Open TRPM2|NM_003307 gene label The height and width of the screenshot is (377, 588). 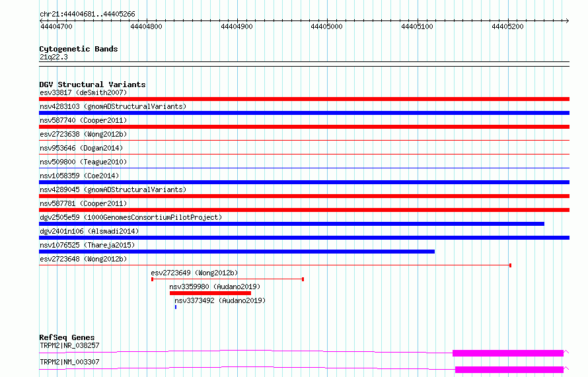pyautogui.click(x=69, y=362)
